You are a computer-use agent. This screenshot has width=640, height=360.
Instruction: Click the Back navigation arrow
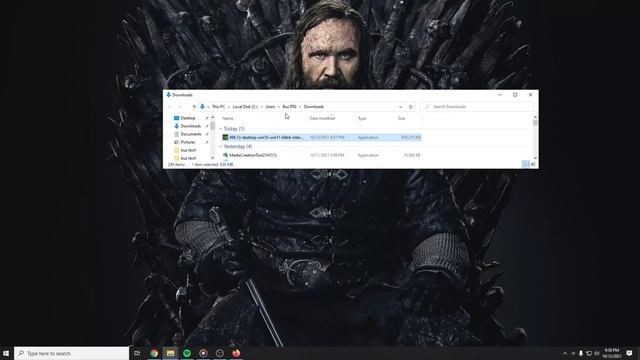(x=170, y=107)
